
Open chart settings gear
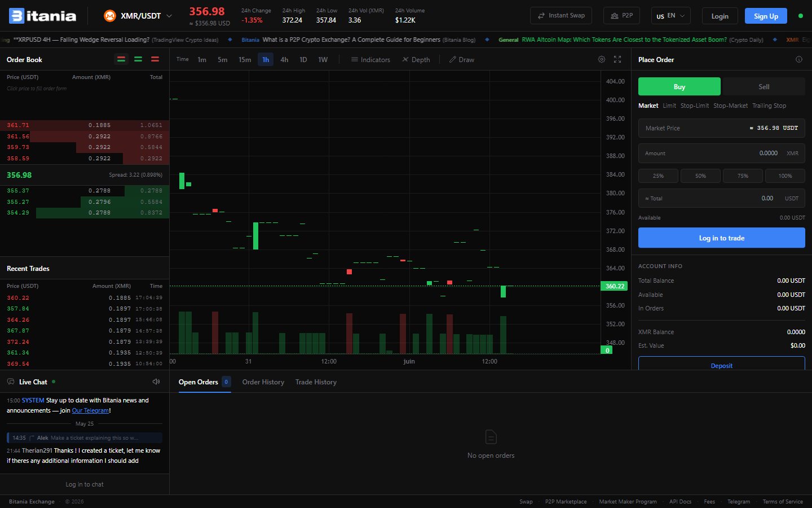click(x=602, y=59)
